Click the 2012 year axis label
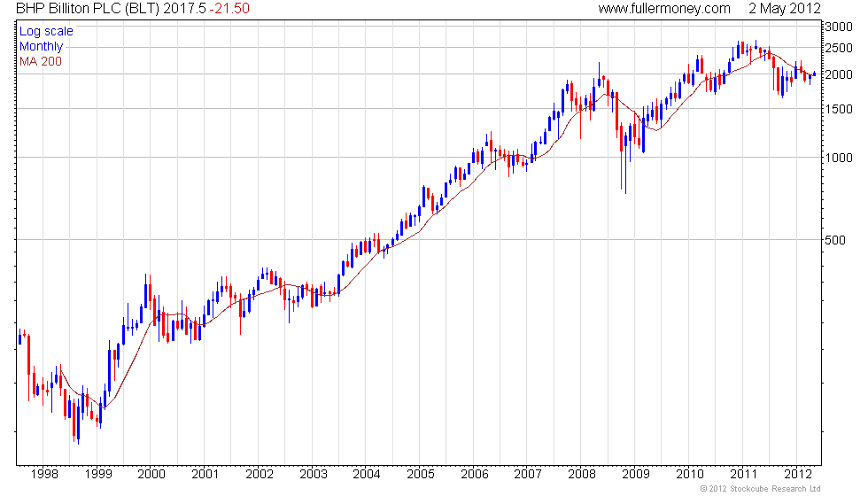The height and width of the screenshot is (496, 868). tap(798, 474)
